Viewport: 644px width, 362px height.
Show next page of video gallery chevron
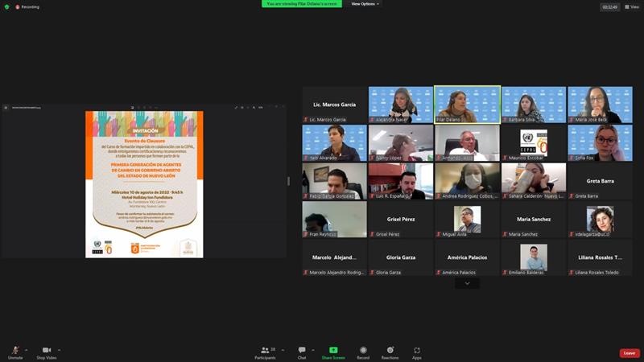(x=467, y=283)
